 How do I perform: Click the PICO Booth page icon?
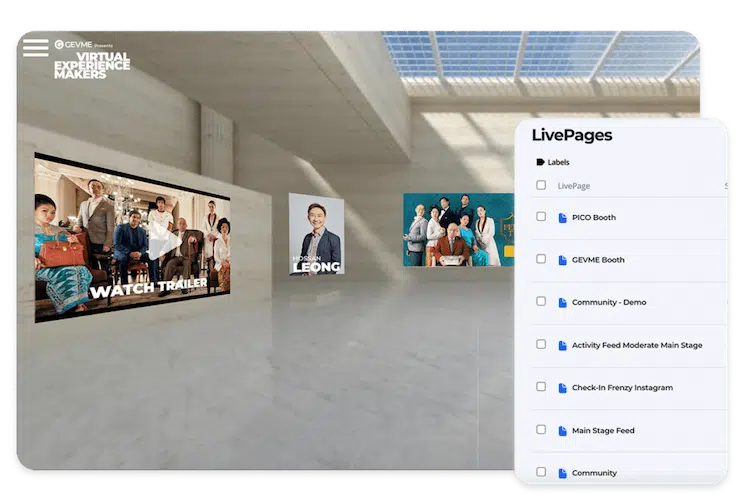tap(562, 218)
